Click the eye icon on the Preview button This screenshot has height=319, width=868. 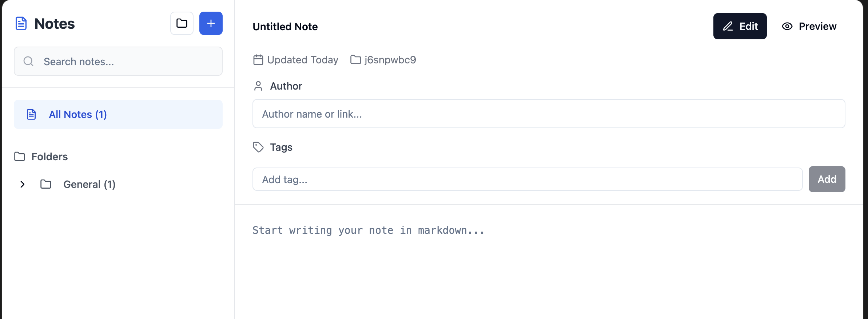click(x=787, y=26)
